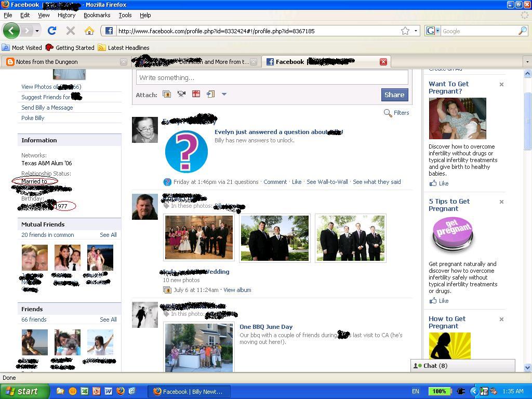Image resolution: width=532 pixels, height=399 pixels.
Task: Comment on Evelyn's question post
Action: pos(275,182)
